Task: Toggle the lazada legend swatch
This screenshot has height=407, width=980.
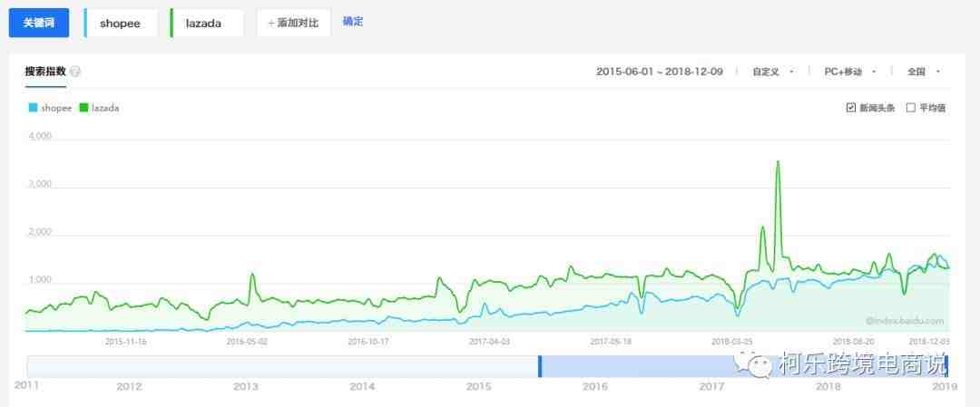Action: [x=83, y=108]
